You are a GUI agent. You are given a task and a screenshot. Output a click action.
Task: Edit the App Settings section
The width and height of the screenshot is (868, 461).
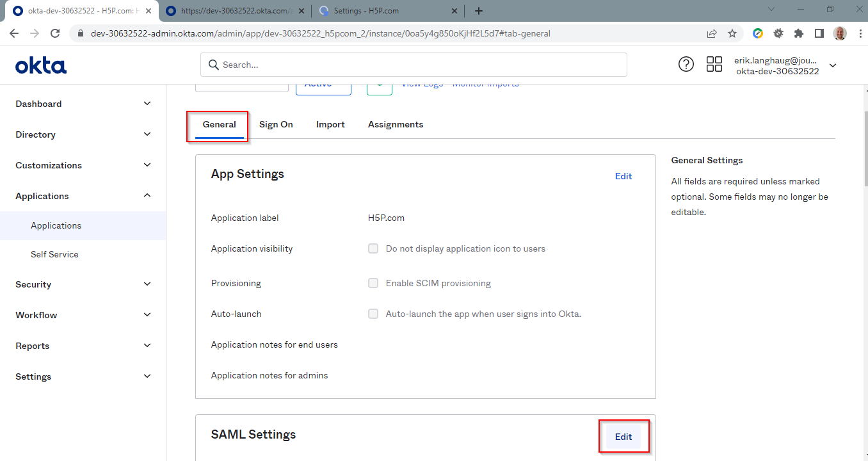[623, 176]
